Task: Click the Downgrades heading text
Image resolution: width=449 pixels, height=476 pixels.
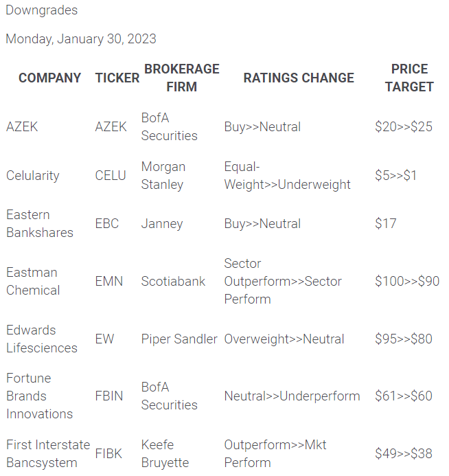Action: [x=41, y=10]
